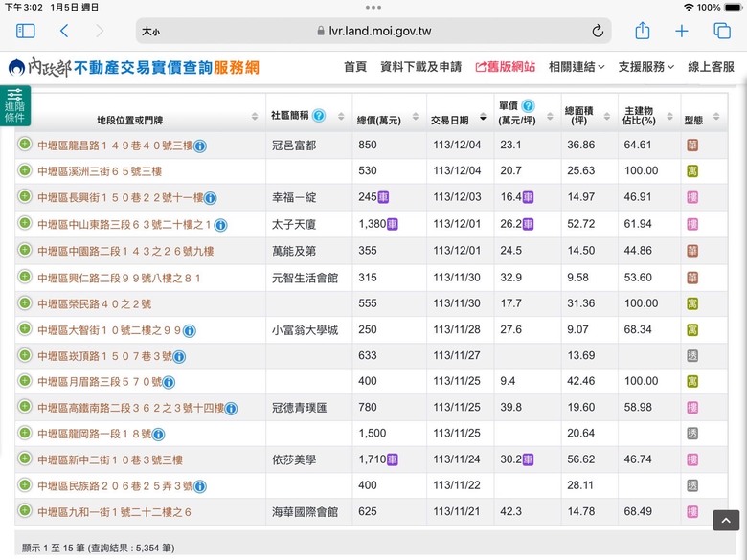Expand row details for 九和一街1號二十二樓之6
The height and width of the screenshot is (560, 747).
pos(24,510)
